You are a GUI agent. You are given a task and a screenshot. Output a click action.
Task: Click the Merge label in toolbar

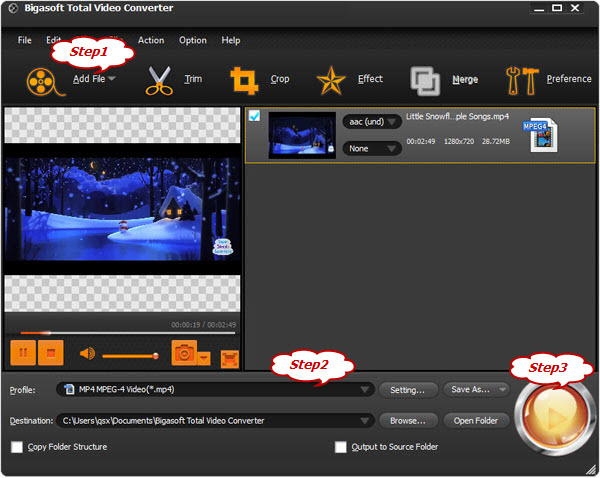click(465, 79)
